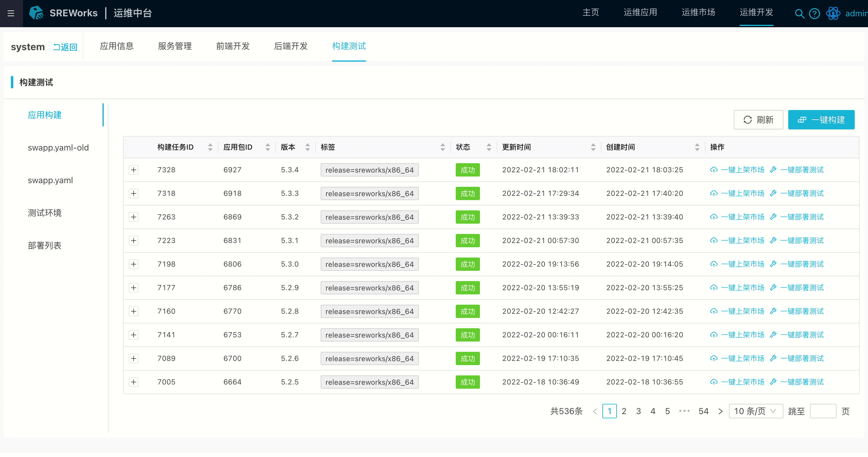Click 一键上架市场 for version 5.3.4

point(737,170)
